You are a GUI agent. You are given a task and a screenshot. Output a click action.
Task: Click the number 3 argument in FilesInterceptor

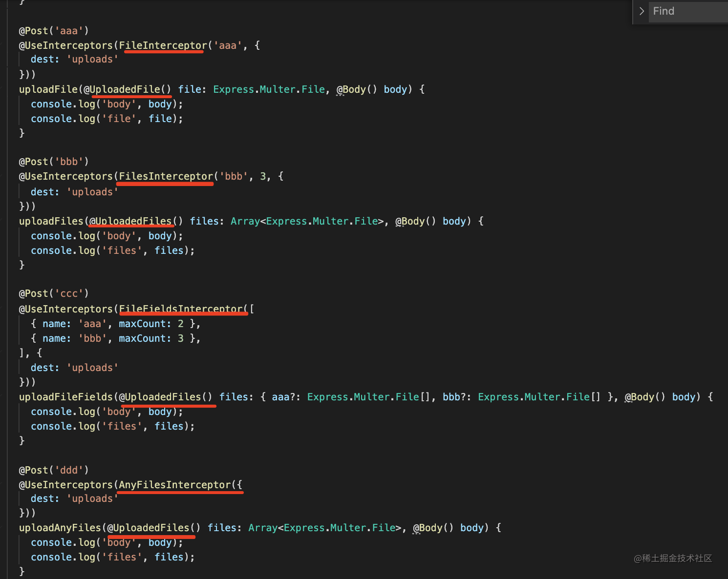(263, 176)
